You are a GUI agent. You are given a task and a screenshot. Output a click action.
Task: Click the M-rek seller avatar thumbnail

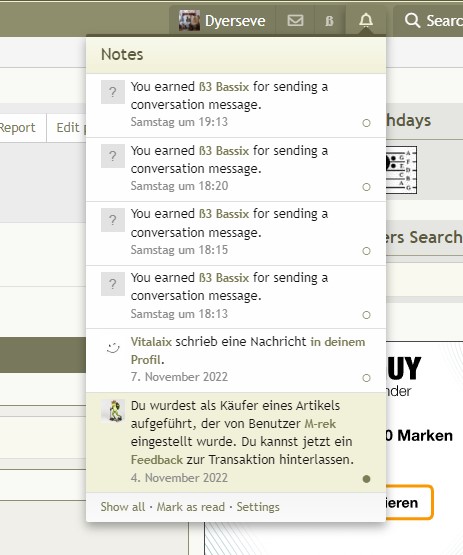pos(113,411)
